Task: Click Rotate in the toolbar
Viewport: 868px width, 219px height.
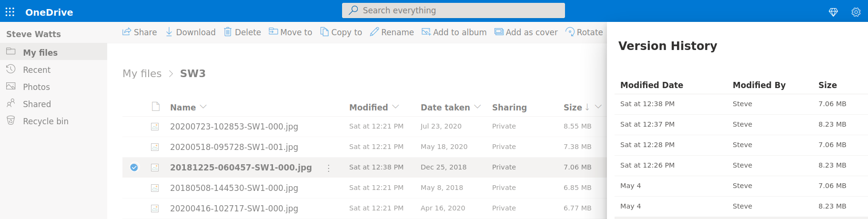Action: click(584, 32)
